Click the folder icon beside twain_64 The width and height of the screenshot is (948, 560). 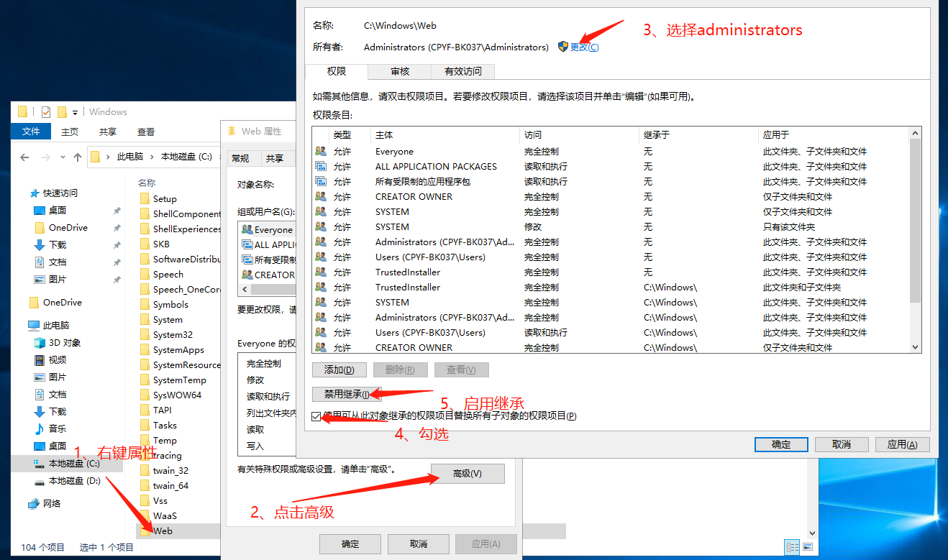(145, 486)
